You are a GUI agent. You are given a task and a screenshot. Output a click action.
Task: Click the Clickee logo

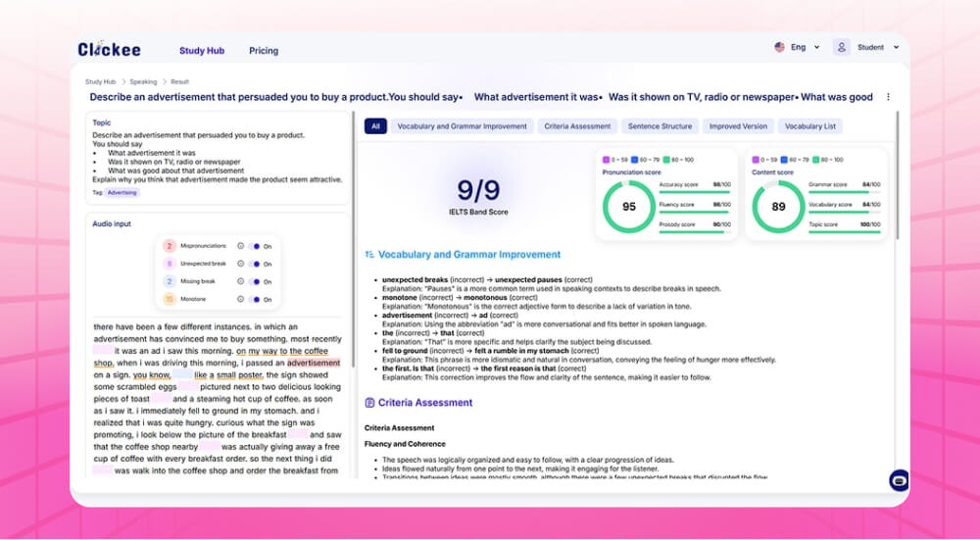[x=110, y=49]
